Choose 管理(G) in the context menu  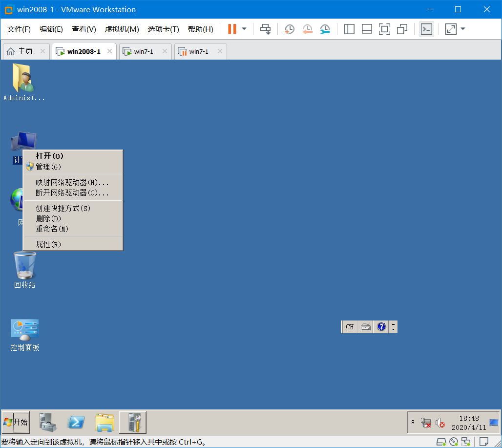[x=73, y=167]
